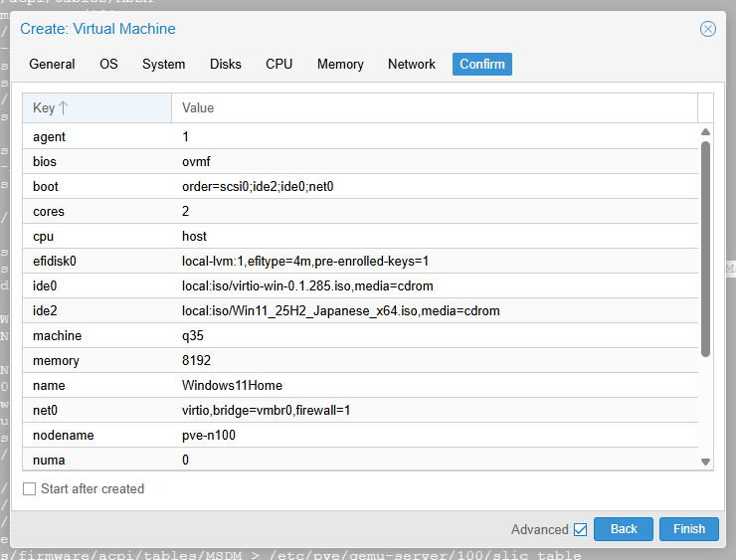Sort by the Value column header
This screenshot has width=736, height=560.
pos(434,107)
